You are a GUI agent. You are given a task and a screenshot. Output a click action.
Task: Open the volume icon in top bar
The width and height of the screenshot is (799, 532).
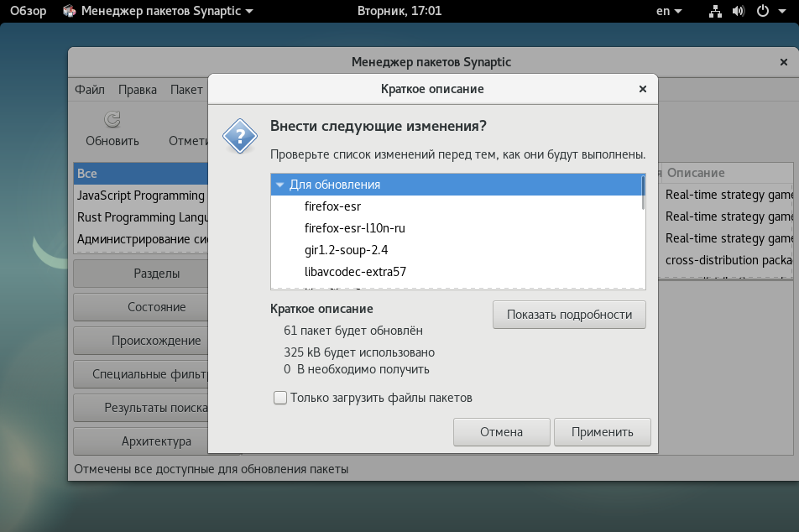point(739,11)
